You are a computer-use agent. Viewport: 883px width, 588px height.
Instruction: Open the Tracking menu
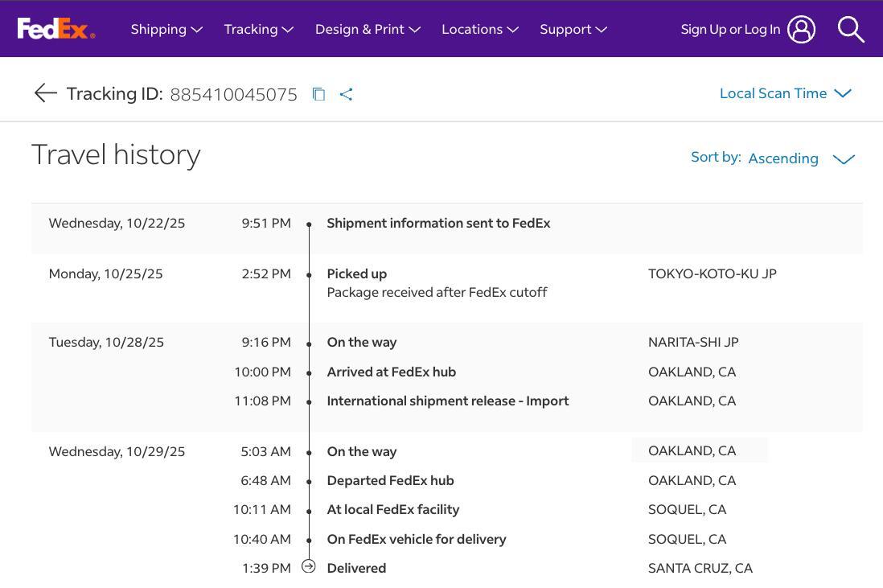(258, 29)
